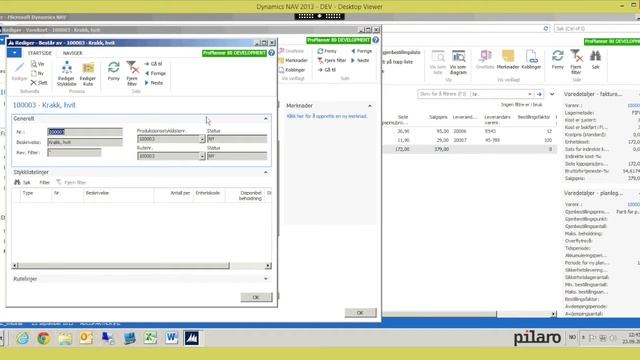Click Koblinger in main window ribbon
640x360 pixels.
pos(531,60)
